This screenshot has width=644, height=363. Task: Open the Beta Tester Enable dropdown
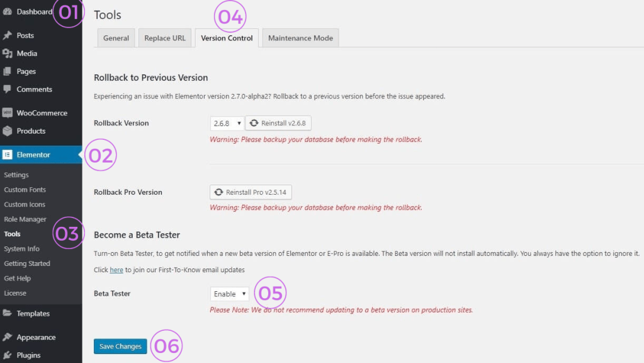coord(229,293)
